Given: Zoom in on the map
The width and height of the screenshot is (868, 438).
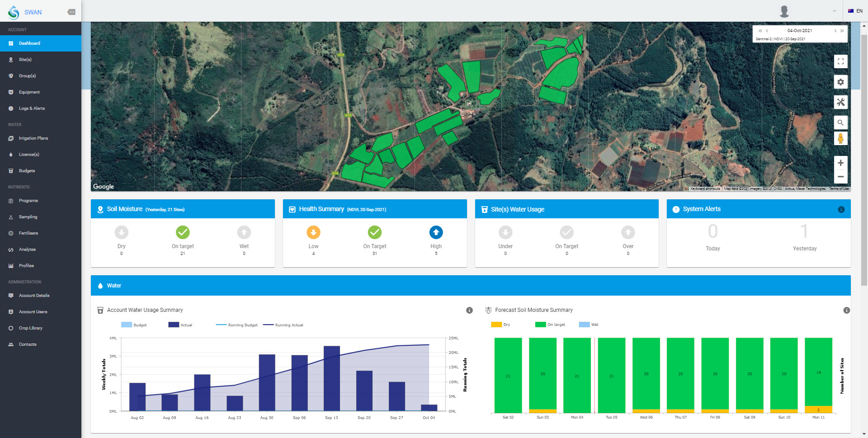Looking at the screenshot, I should (840, 163).
